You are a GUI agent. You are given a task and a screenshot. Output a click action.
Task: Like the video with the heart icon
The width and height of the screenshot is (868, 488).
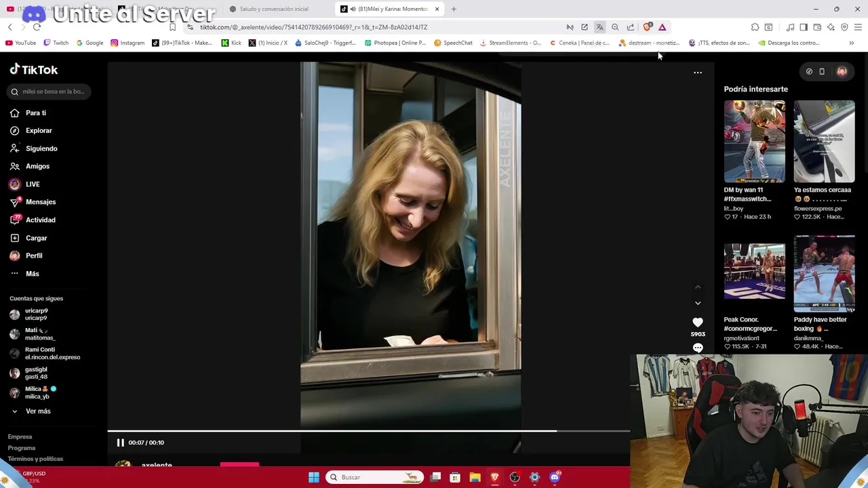tap(698, 323)
